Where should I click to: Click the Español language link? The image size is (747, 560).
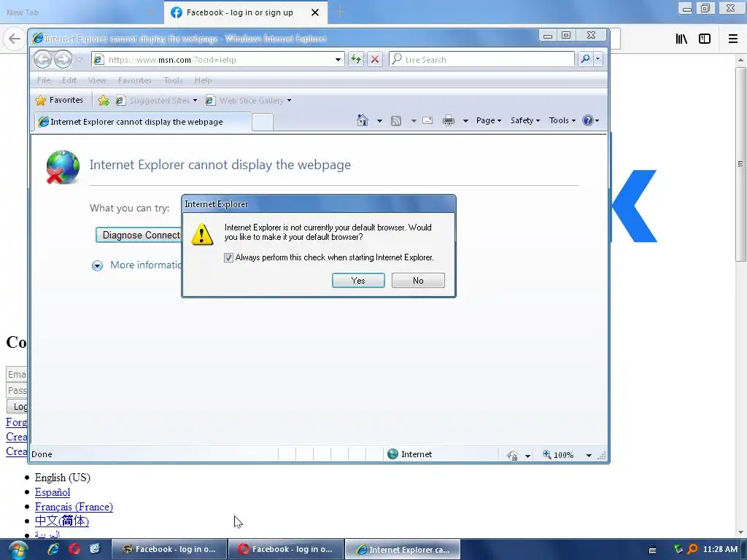(53, 492)
